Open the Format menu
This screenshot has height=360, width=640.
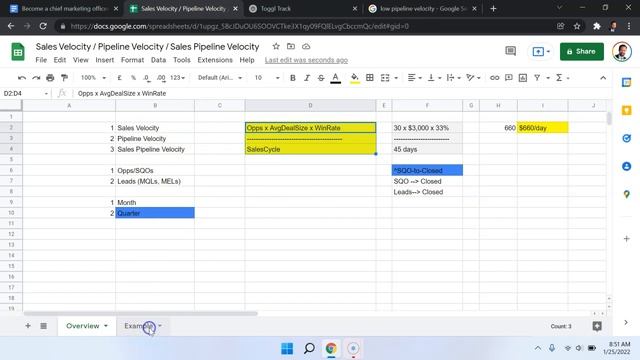point(132,60)
